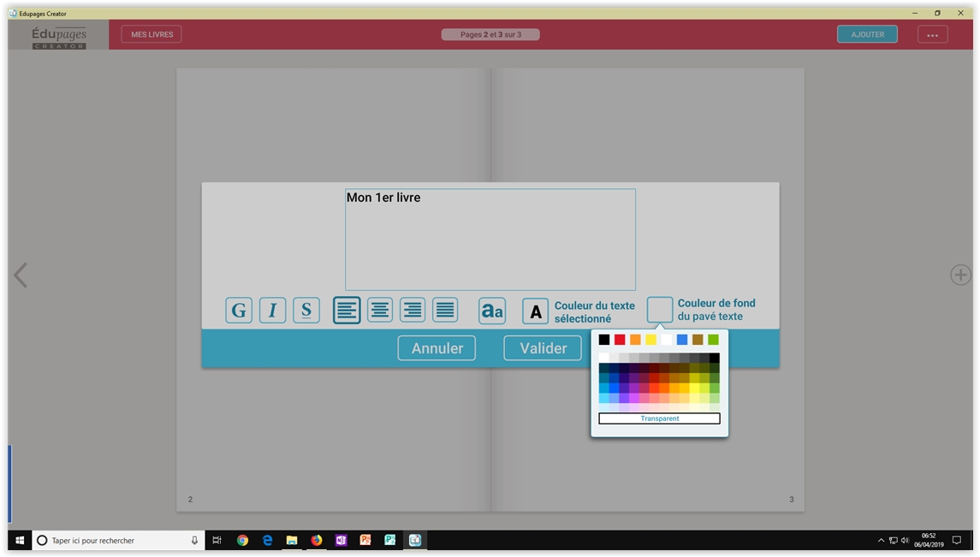Image resolution: width=980 pixels, height=557 pixels.
Task: Toggle italic formatting with the I button
Action: tap(272, 311)
